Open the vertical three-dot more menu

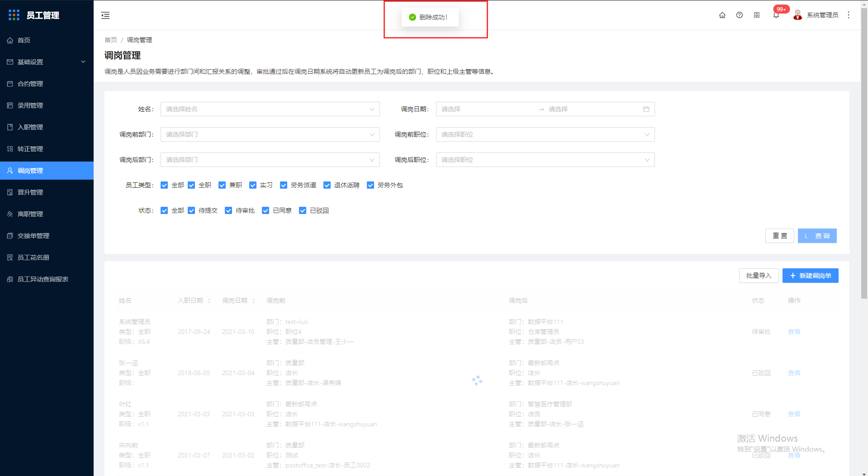click(x=849, y=15)
